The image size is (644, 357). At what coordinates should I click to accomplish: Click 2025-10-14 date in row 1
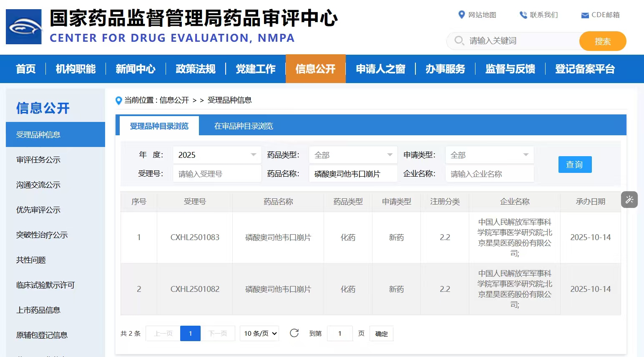point(591,237)
